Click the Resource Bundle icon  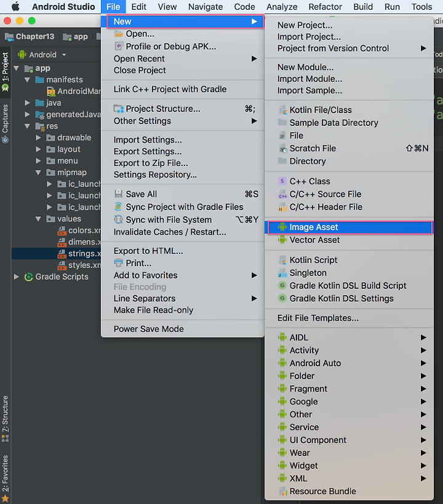click(x=283, y=491)
